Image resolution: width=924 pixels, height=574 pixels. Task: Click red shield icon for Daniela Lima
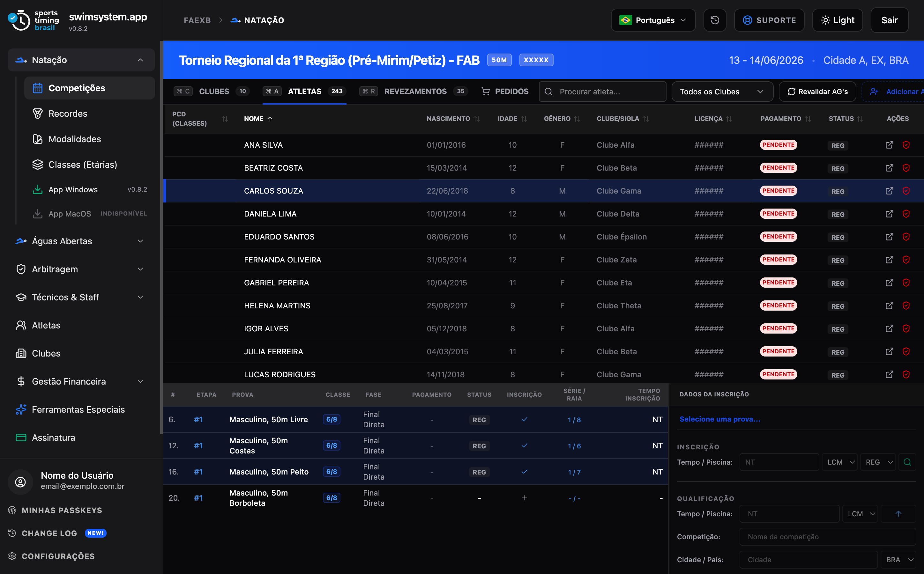click(906, 214)
